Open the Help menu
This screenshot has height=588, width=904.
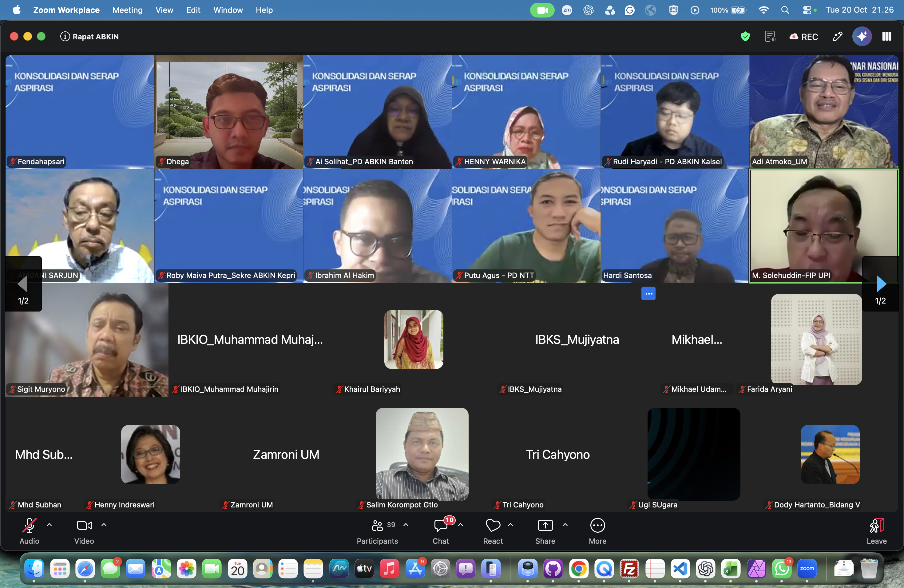coord(264,10)
